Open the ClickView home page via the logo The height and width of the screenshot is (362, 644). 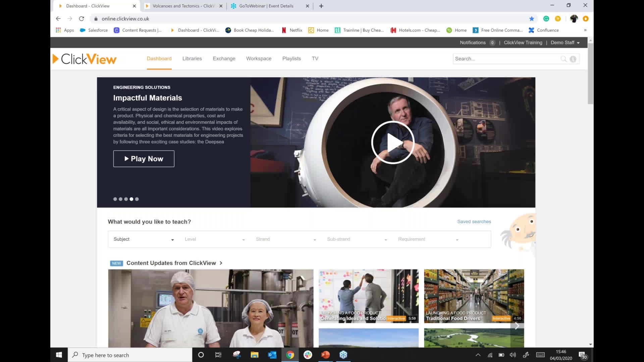(x=84, y=58)
